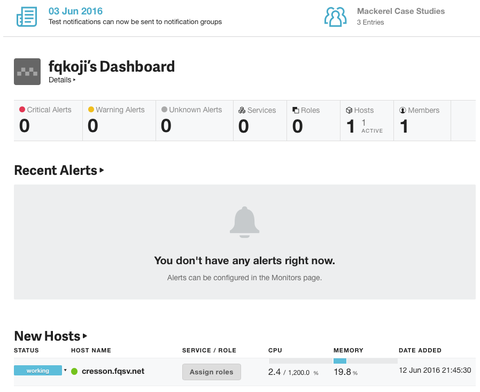This screenshot has height=392, width=480.
Task: Open the Warning Alerts count 0
Action: point(93,126)
